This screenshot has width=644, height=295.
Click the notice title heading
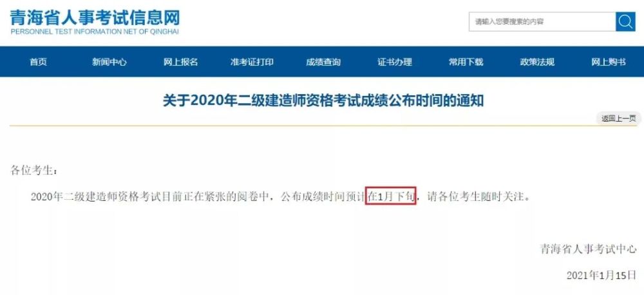click(323, 100)
